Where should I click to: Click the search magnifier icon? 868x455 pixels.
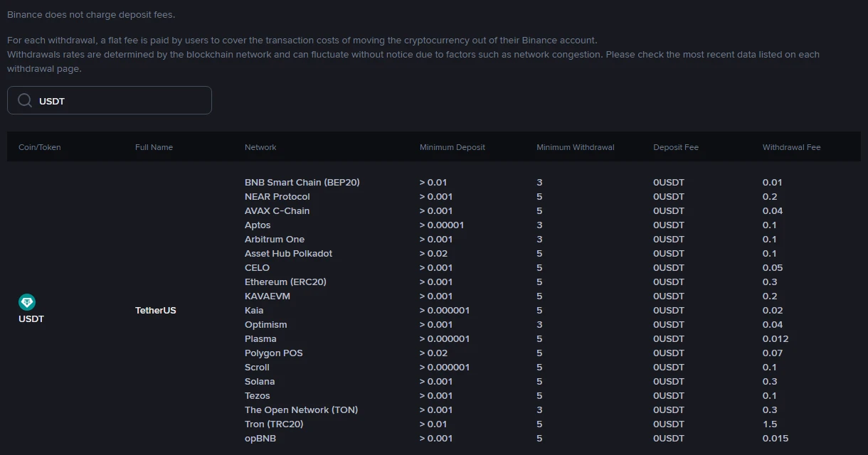click(x=25, y=100)
